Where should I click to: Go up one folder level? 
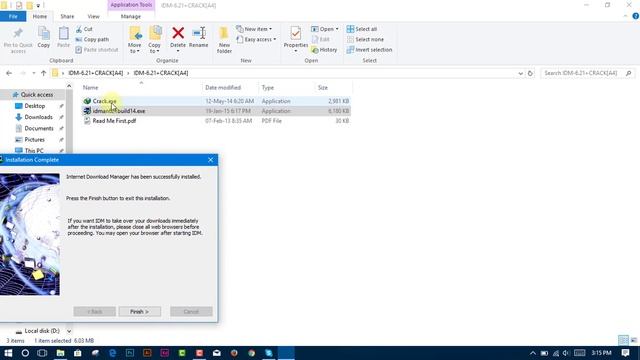(x=43, y=73)
